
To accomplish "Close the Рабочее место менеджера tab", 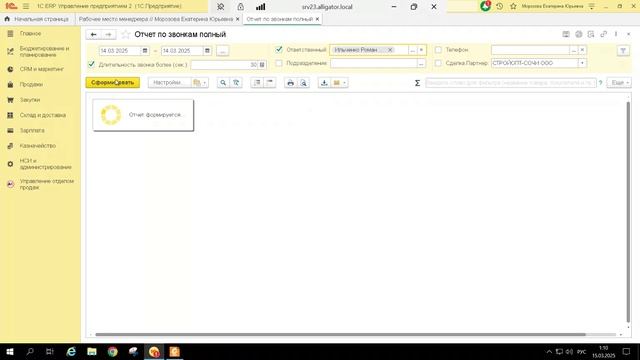I will point(238,19).
